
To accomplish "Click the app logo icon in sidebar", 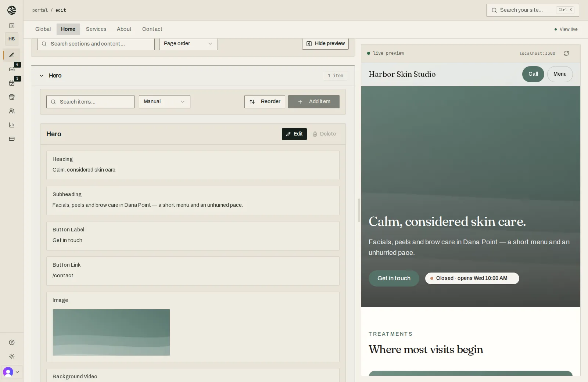I will pos(12,10).
